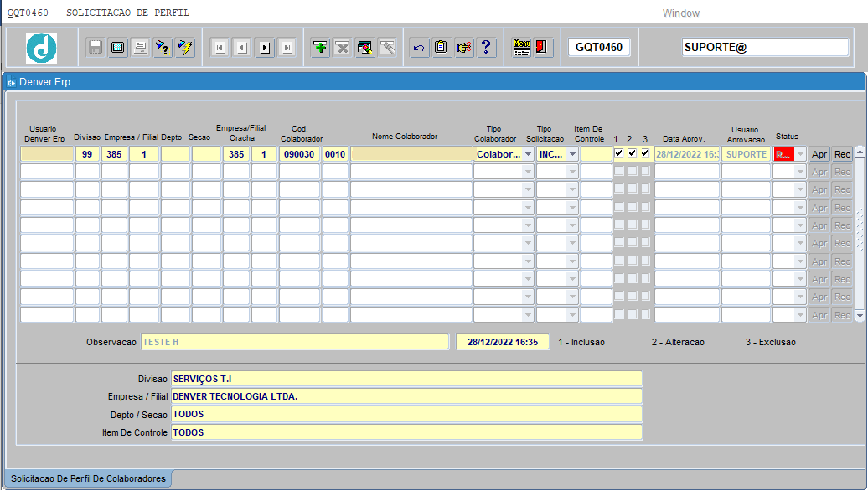Click the Apr button in first row
Image resolution: width=868 pixels, height=491 pixels.
819,154
